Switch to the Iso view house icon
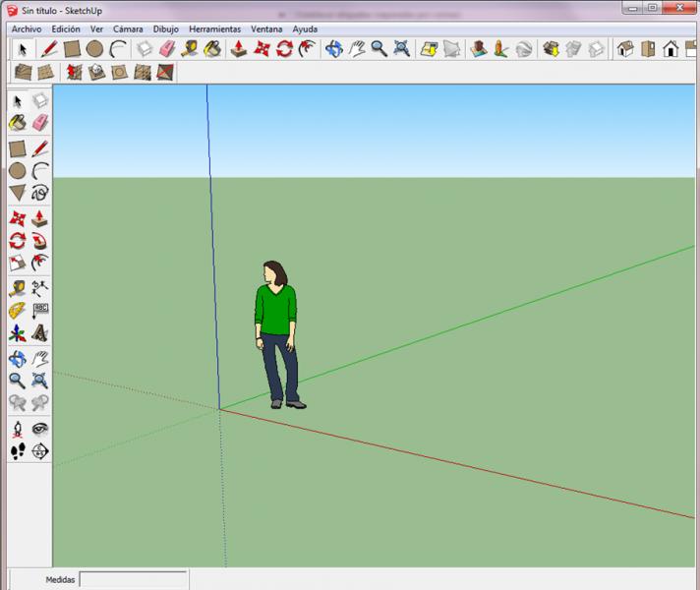Screen dimensions: 700x590 pos(625,48)
